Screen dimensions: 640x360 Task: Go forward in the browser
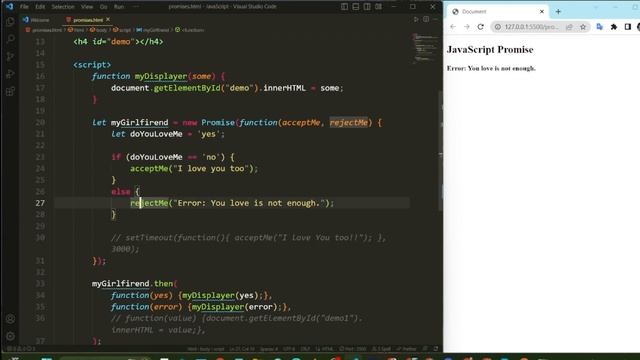click(x=467, y=27)
